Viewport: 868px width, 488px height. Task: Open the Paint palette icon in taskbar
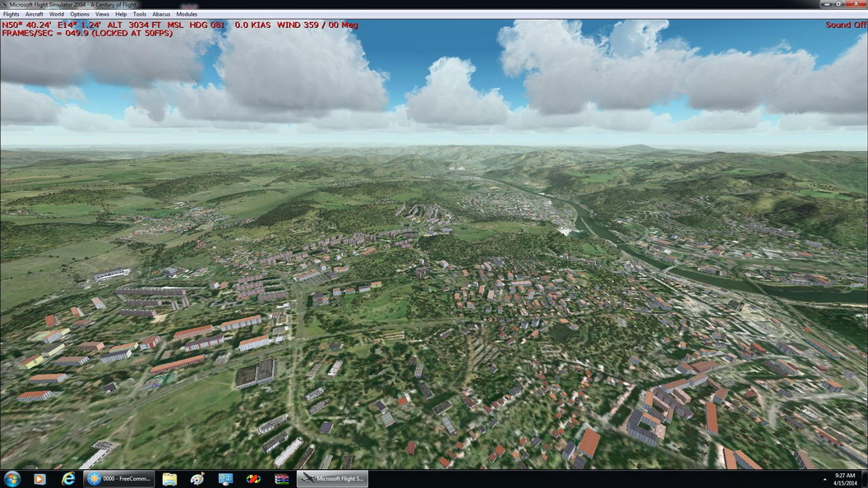[x=197, y=479]
